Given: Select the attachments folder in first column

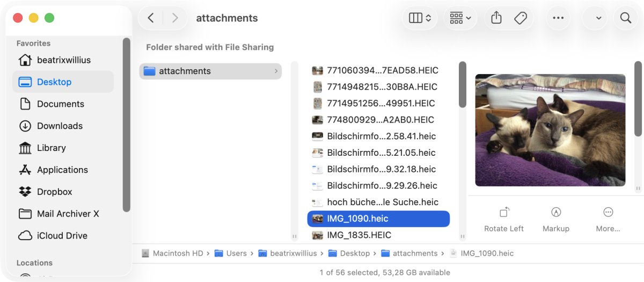Looking at the screenshot, I should point(210,71).
